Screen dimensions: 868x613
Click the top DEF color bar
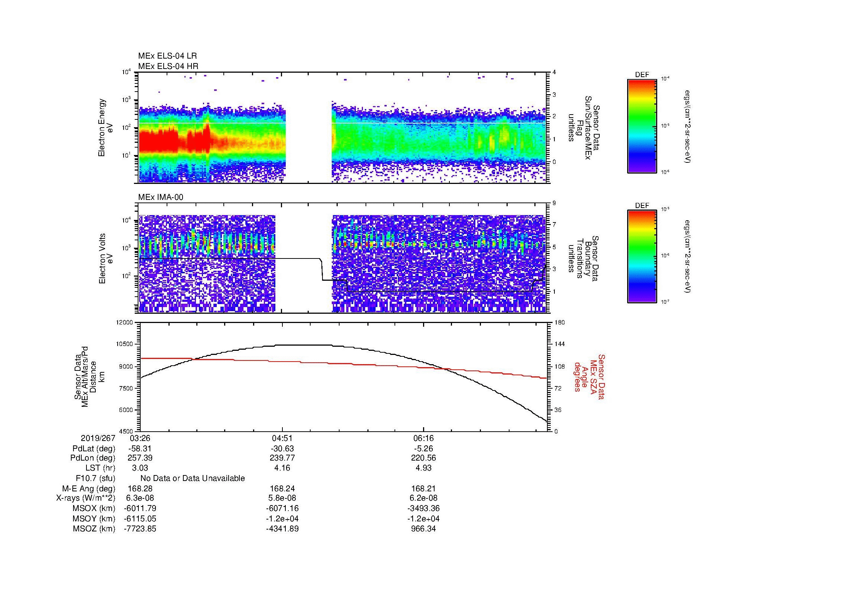pyautogui.click(x=642, y=126)
